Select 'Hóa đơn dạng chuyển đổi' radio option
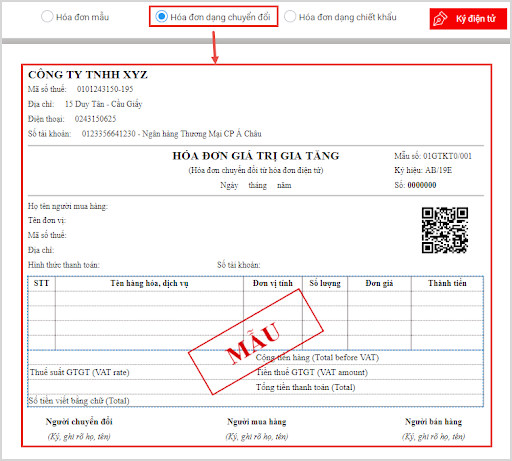The height and width of the screenshot is (461, 512). point(161,16)
